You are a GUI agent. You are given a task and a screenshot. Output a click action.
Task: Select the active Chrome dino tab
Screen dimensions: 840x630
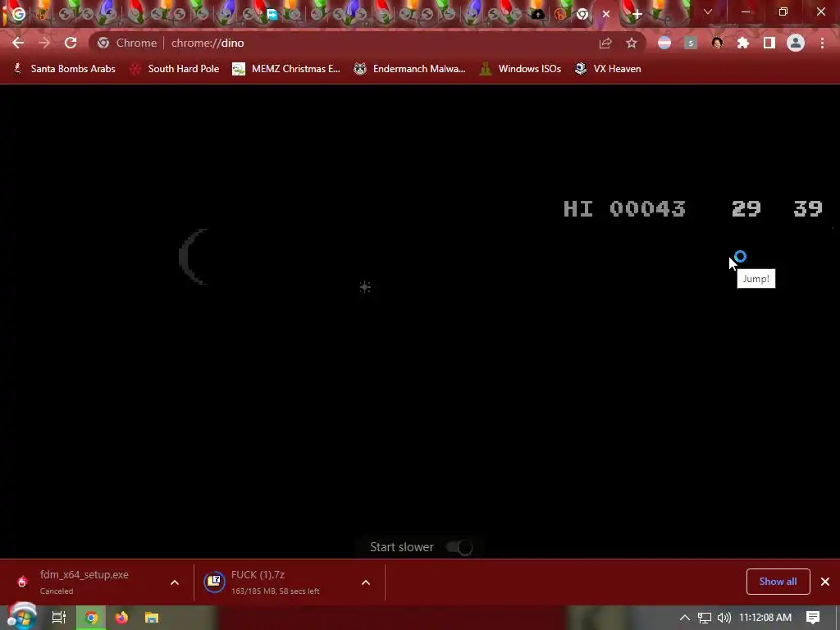click(583, 14)
